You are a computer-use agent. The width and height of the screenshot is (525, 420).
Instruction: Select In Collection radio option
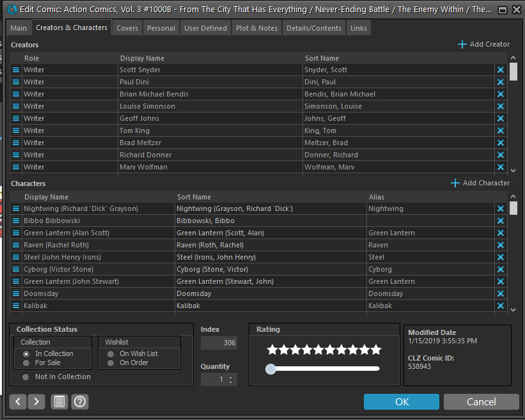coord(26,354)
